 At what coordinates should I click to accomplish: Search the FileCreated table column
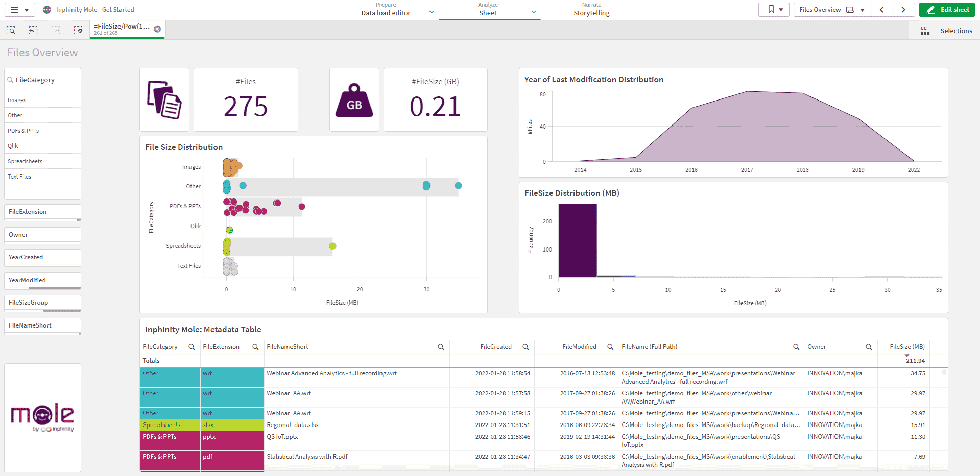525,347
